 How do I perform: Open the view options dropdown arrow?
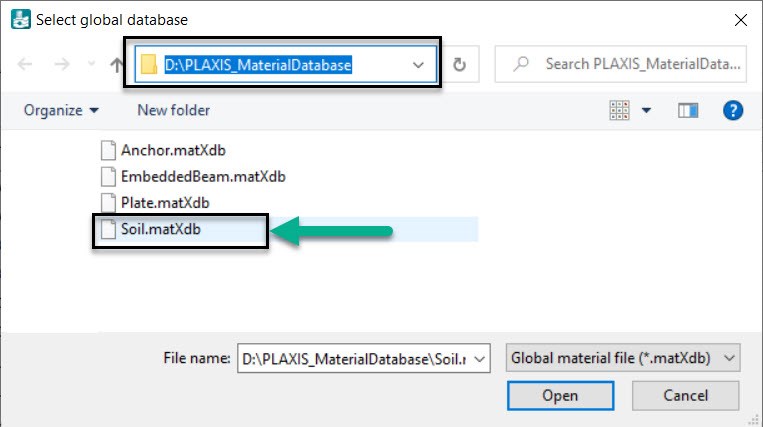(646, 110)
